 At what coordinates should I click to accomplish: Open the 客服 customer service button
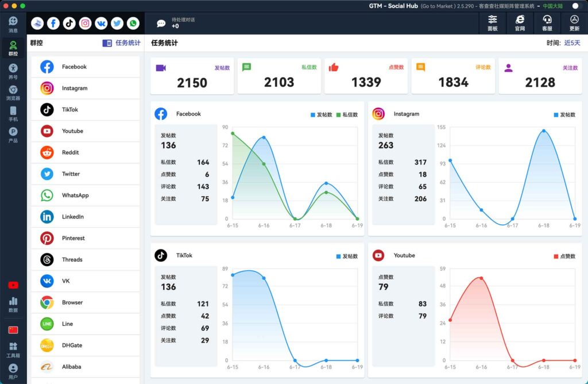tap(547, 23)
